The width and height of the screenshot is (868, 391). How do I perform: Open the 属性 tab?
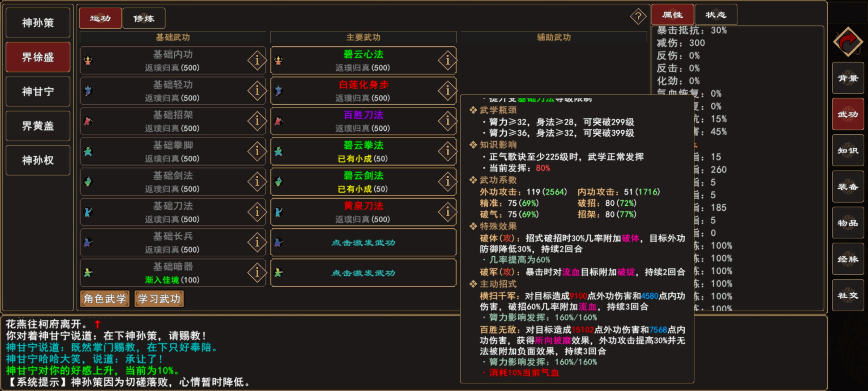(x=673, y=15)
